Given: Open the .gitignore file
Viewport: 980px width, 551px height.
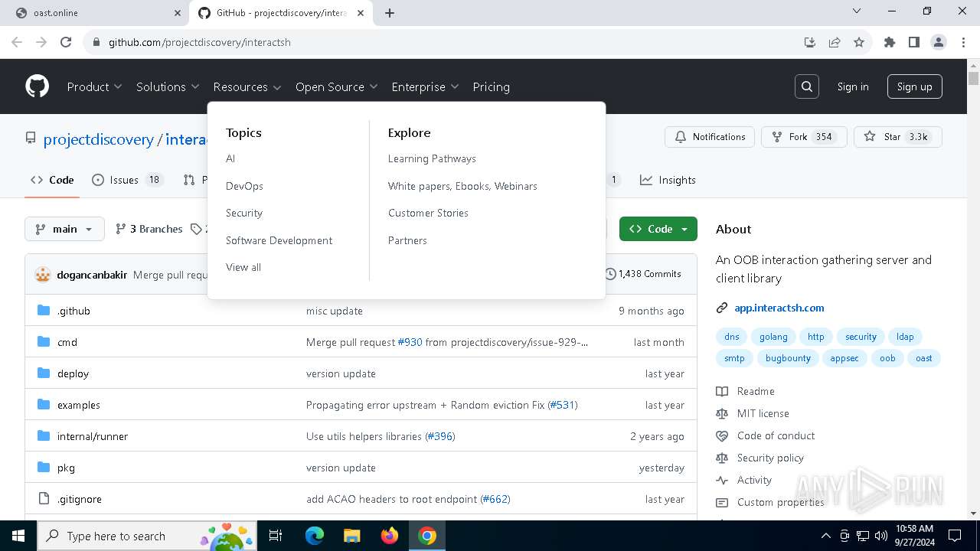Looking at the screenshot, I should pyautogui.click(x=80, y=499).
